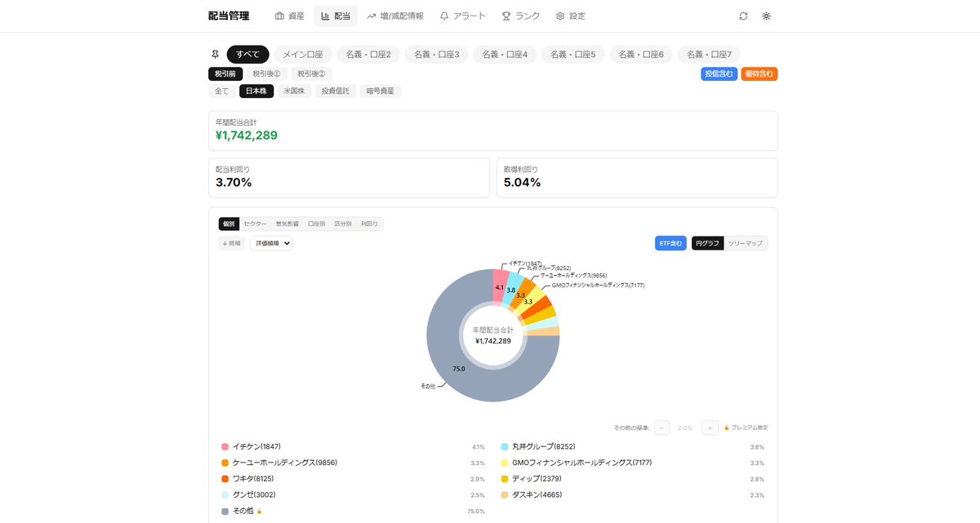Switch chart grouping to セクター
Screen dimensions: 980x523
(255, 224)
